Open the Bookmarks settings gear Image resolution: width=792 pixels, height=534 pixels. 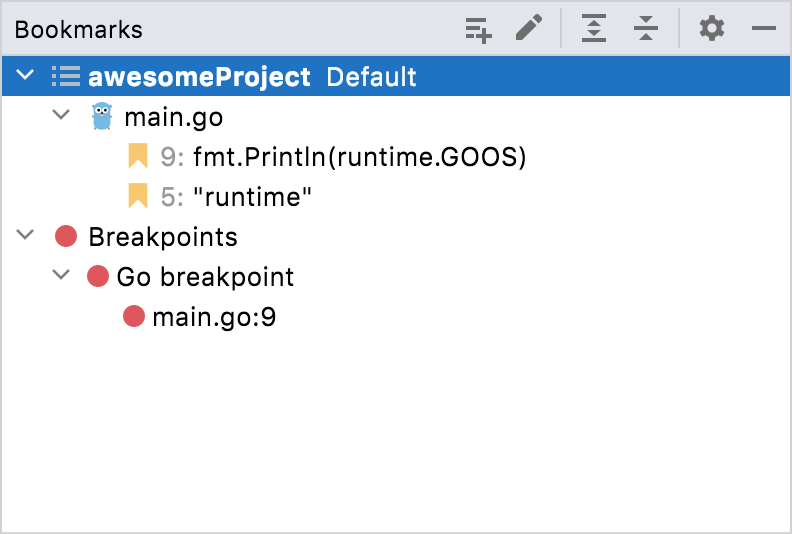[x=711, y=29]
